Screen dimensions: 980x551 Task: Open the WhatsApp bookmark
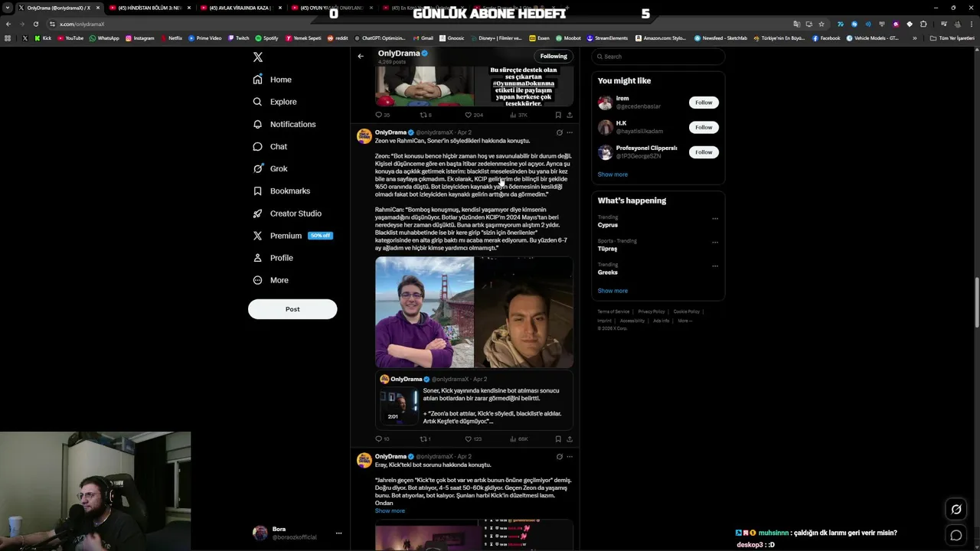(x=104, y=38)
